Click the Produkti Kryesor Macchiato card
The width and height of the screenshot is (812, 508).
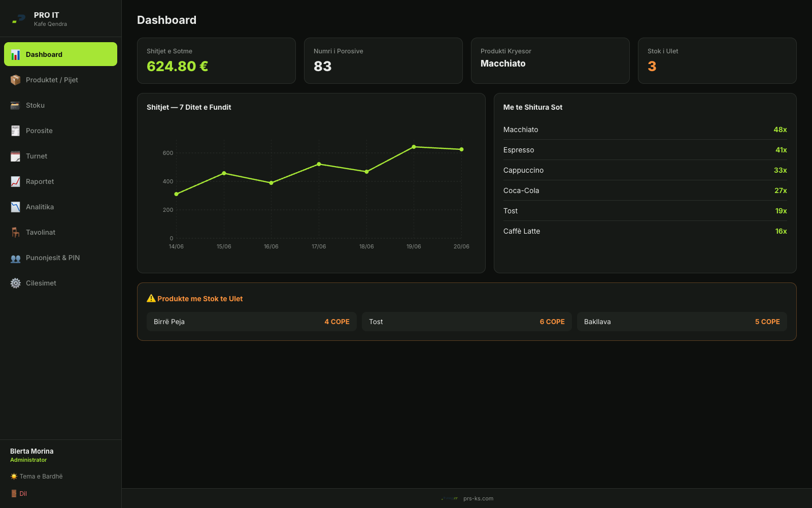pos(550,60)
